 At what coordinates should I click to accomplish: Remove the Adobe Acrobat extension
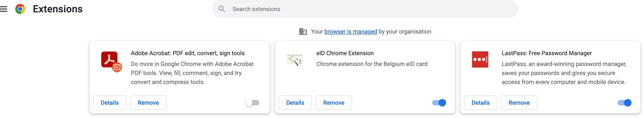click(148, 103)
